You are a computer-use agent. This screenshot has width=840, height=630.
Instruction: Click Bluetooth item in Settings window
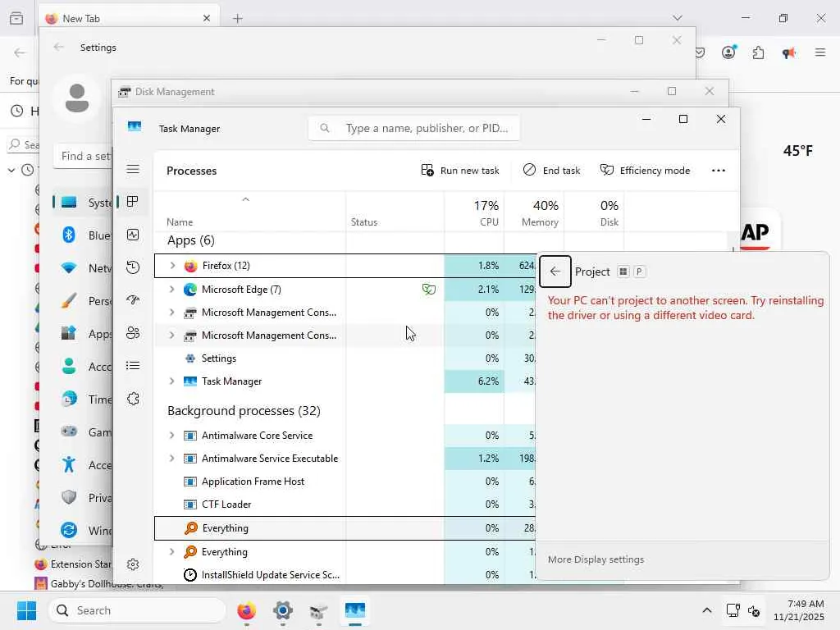83,235
